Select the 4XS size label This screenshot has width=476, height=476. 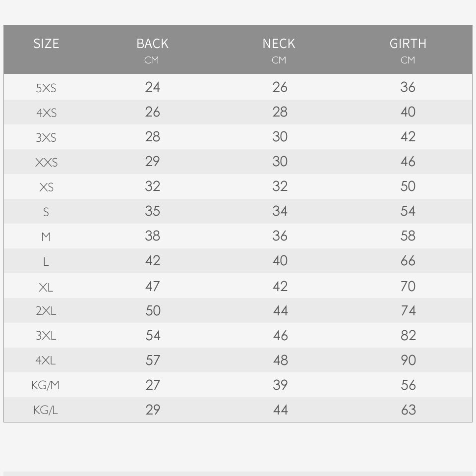(46, 113)
